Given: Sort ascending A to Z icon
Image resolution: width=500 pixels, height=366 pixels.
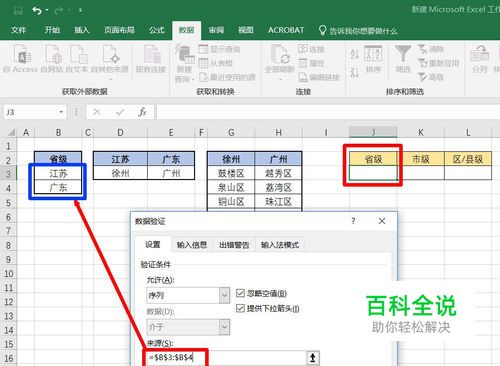Looking at the screenshot, I should pos(354,54).
